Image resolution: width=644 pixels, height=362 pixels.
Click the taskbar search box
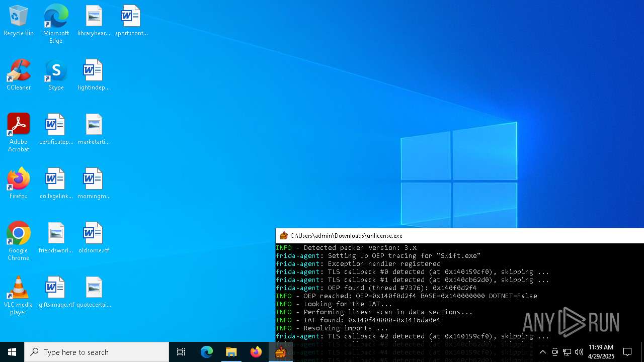point(97,352)
